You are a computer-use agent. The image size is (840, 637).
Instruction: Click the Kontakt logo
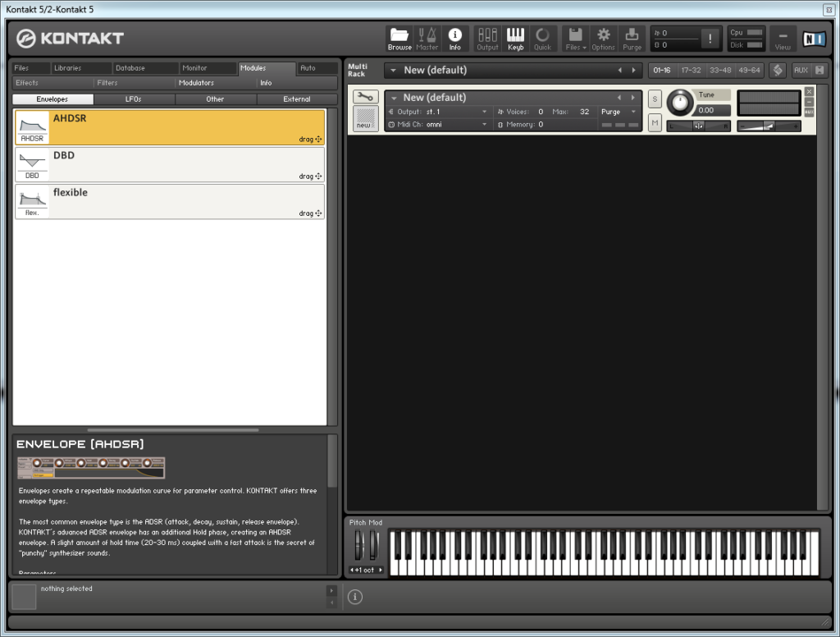70,38
